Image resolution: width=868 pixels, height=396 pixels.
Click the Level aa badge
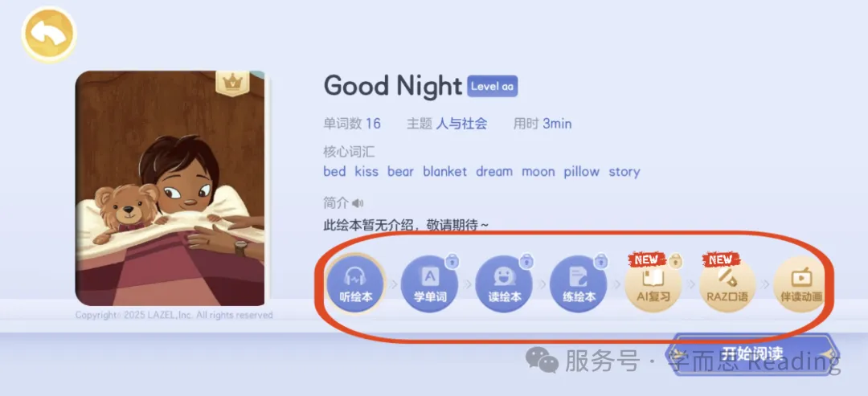coord(493,86)
